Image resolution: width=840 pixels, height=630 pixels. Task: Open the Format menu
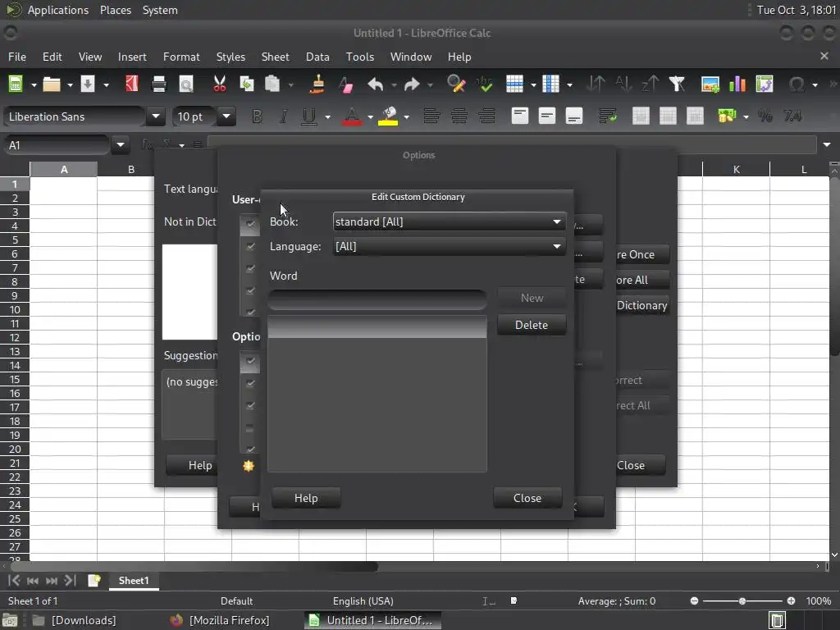coord(181,57)
